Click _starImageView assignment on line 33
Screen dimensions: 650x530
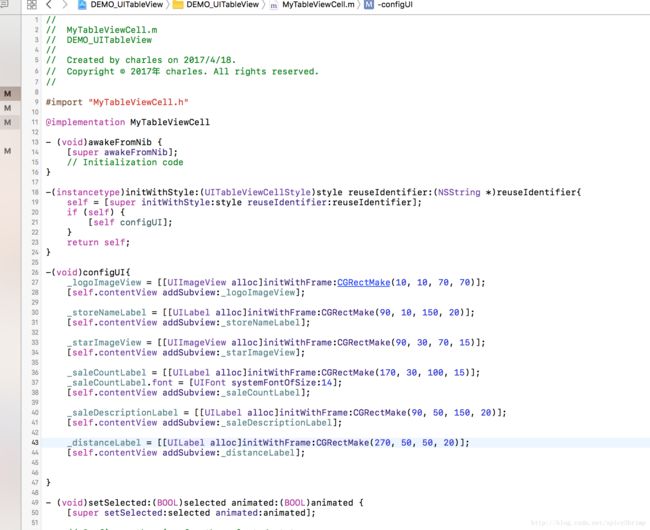pos(104,343)
